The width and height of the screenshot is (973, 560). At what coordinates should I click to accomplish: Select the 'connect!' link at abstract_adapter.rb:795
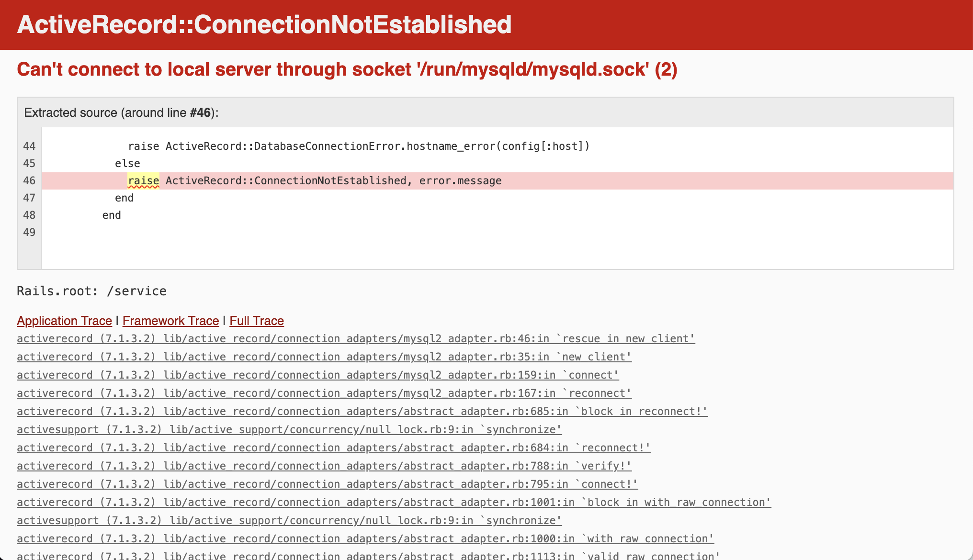pos(327,484)
